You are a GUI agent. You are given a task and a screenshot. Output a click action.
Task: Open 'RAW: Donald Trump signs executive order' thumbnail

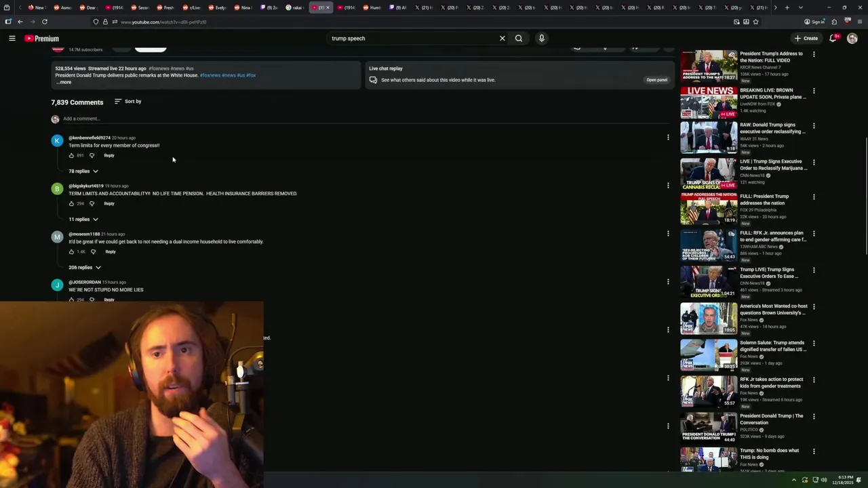[709, 137]
